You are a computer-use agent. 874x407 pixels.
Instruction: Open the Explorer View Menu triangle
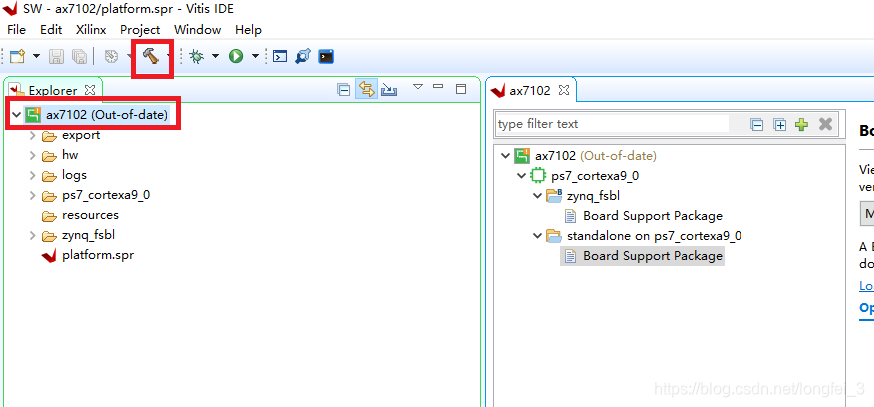(x=418, y=86)
